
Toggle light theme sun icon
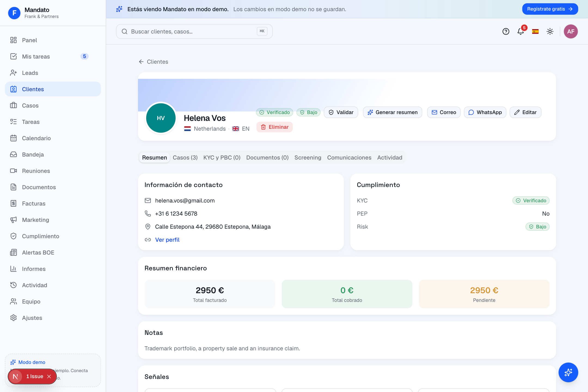click(550, 32)
